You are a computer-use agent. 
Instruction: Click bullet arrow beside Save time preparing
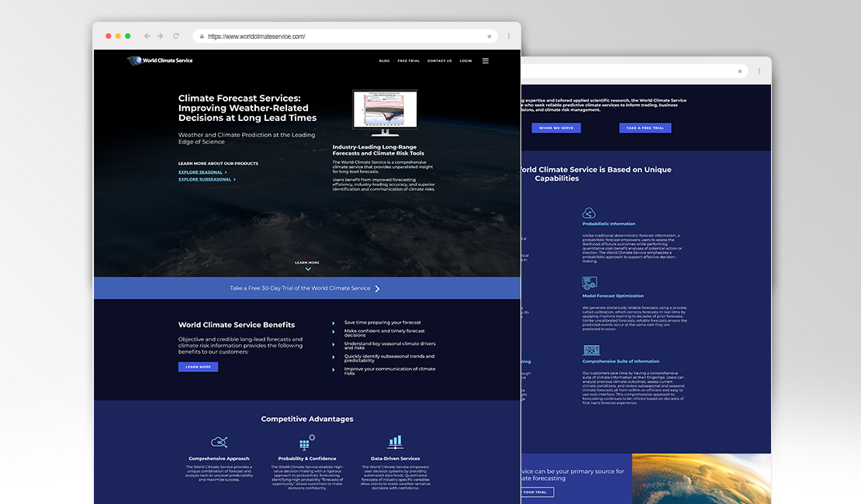[x=334, y=323]
